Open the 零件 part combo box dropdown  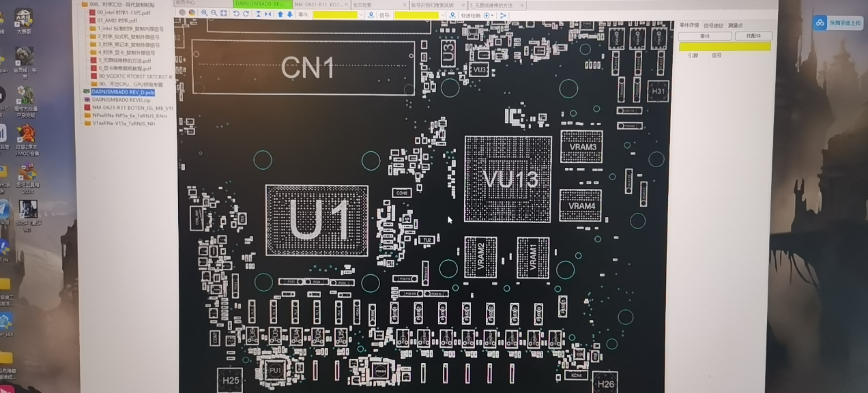(361, 15)
